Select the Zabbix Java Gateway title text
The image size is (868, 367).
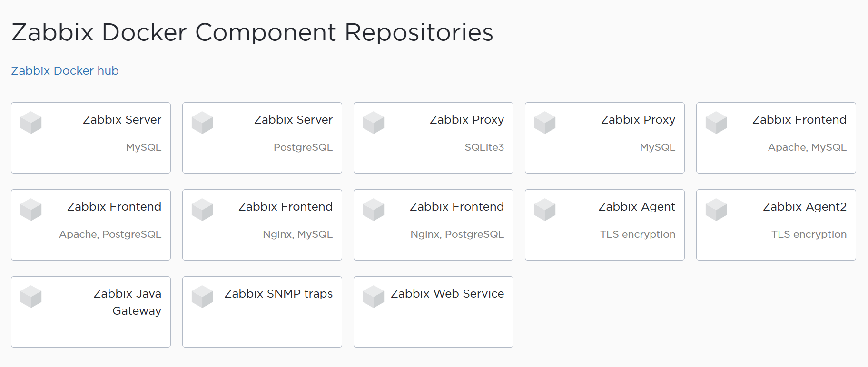tap(128, 302)
